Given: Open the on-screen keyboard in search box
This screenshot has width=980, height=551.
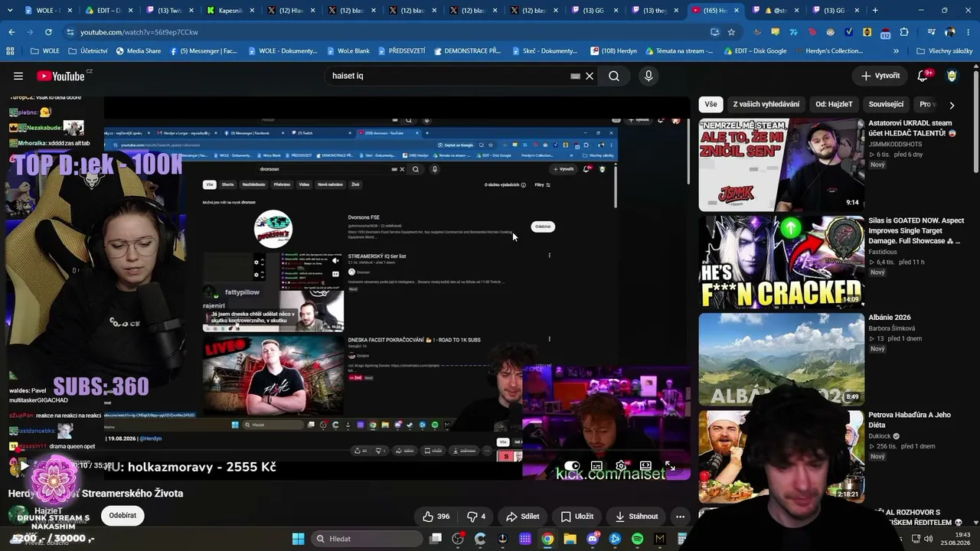Looking at the screenshot, I should tap(576, 76).
